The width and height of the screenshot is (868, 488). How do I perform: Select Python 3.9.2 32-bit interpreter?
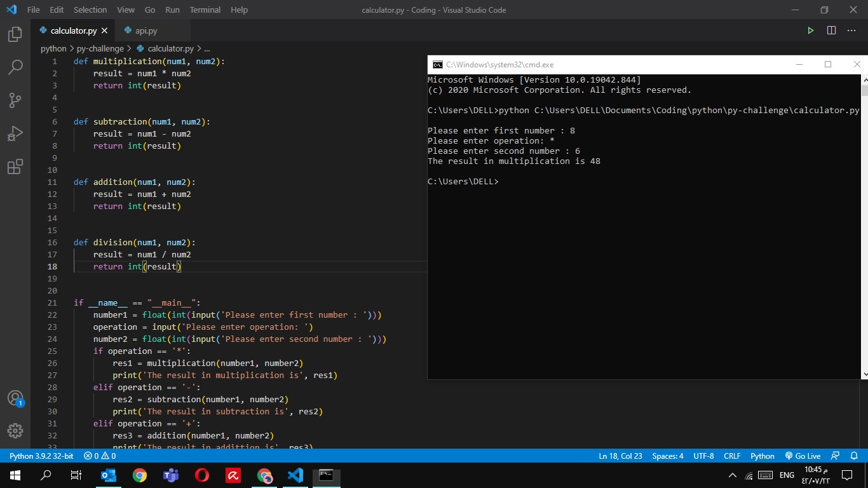41,456
